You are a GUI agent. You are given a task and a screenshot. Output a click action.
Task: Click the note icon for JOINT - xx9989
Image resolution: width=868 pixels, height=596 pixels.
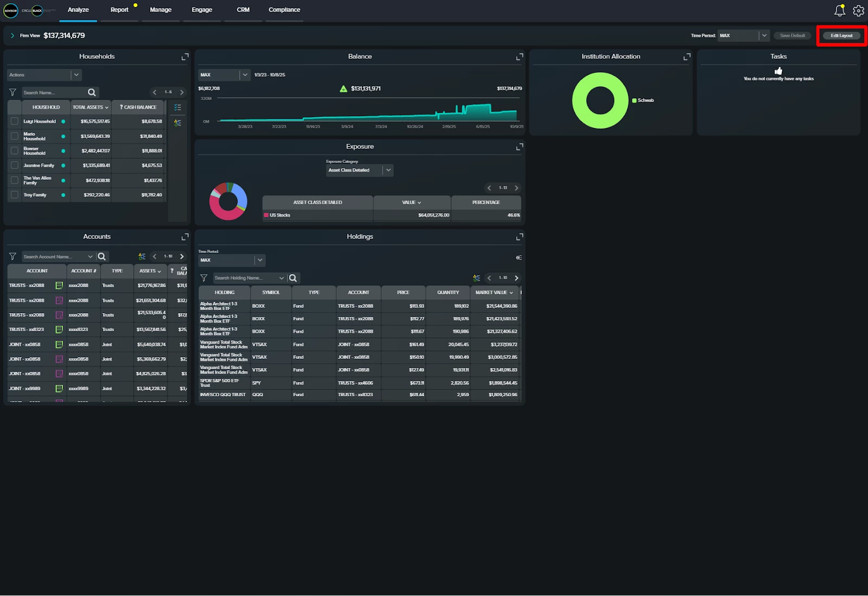(x=59, y=389)
